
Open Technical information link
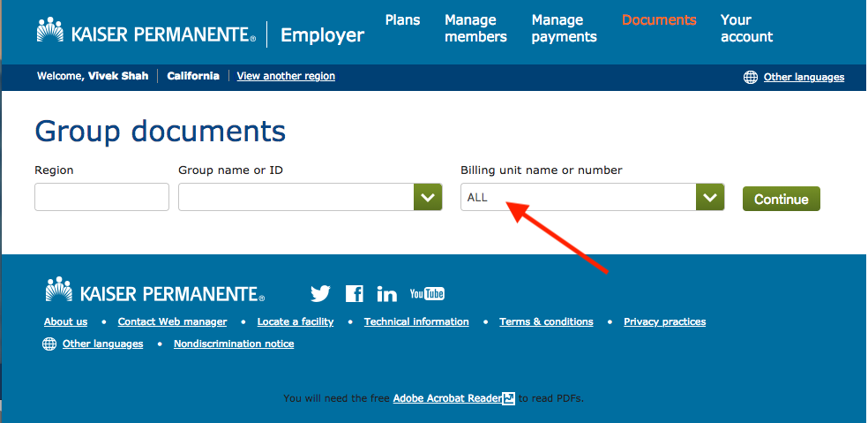click(416, 321)
